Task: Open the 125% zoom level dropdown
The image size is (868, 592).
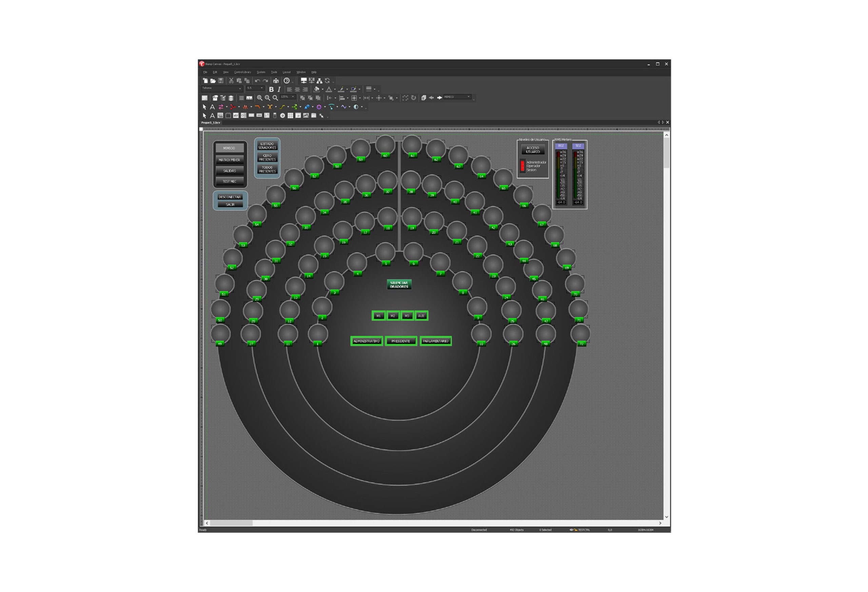Action: point(293,97)
